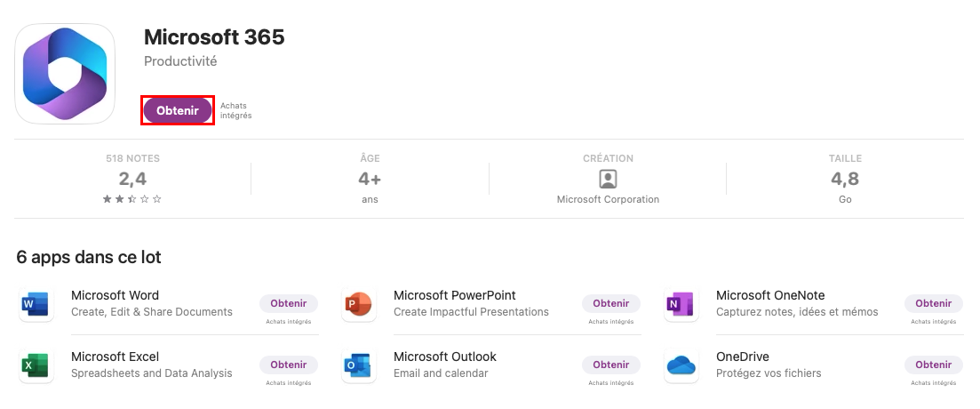Select the Microsoft Outlook title text

click(445, 357)
